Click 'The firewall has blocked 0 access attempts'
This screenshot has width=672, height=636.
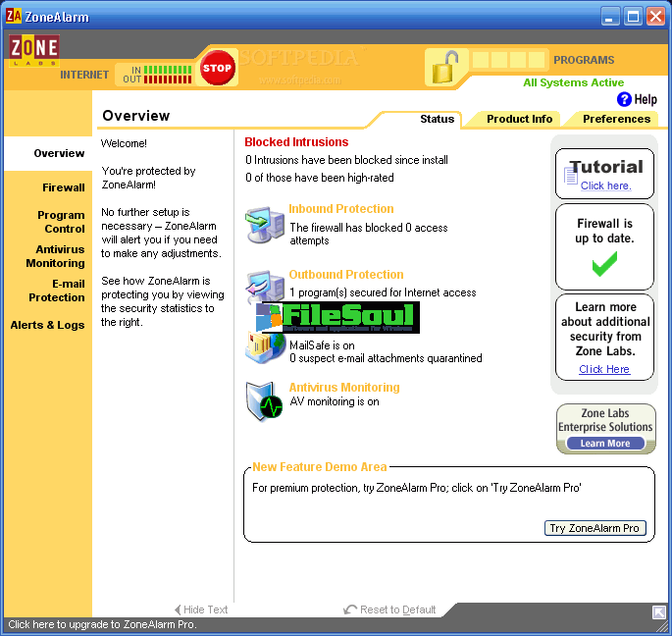pyautogui.click(x=369, y=234)
